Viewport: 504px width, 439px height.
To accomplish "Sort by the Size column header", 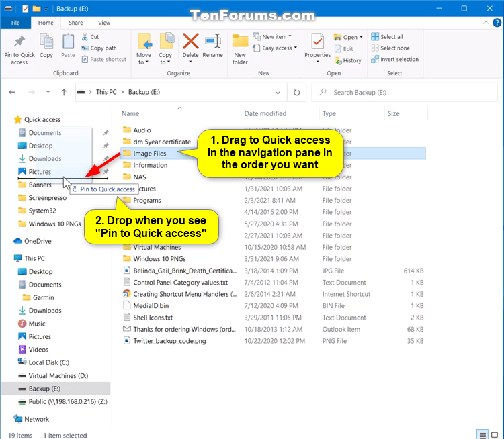I will click(x=393, y=113).
